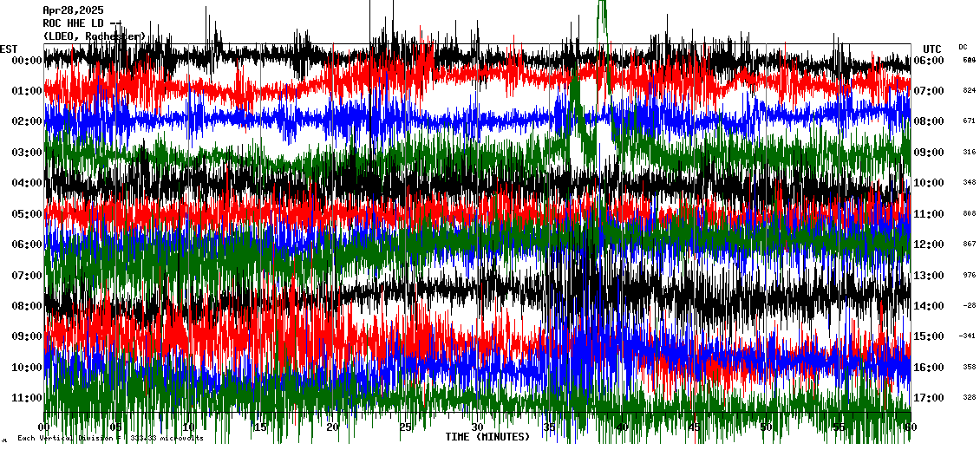
Task: Click the "15" minute tick label
Action: (261, 427)
